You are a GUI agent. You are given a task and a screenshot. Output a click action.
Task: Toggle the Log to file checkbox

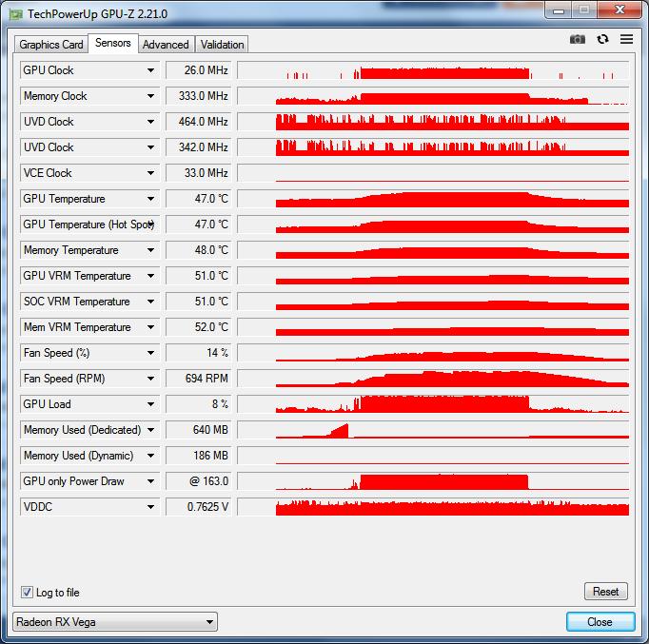click(x=27, y=592)
